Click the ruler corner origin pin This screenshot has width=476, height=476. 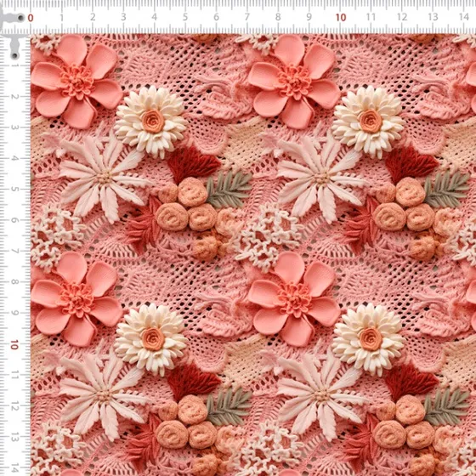coord(20,18)
